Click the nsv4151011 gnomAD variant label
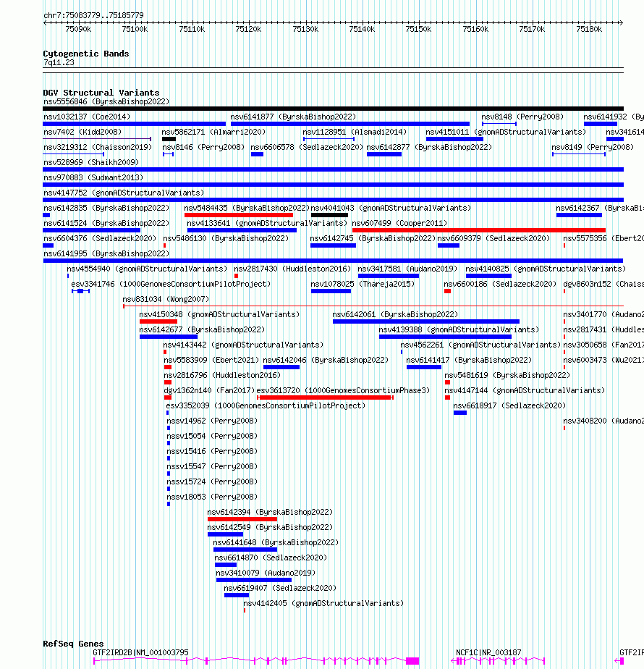Screen dimensions: 644x669 506,132
